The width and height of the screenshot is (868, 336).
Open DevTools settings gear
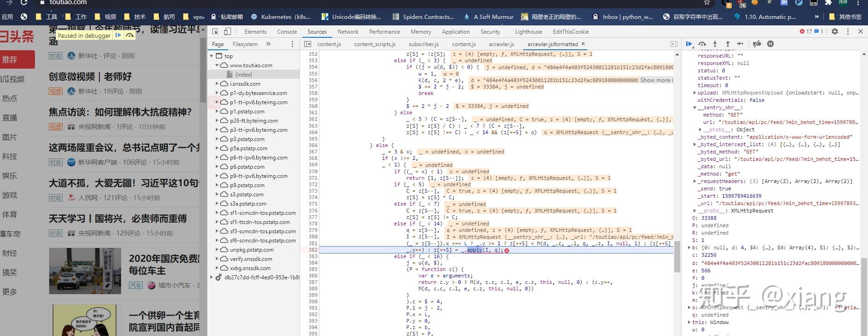pyautogui.click(x=835, y=31)
